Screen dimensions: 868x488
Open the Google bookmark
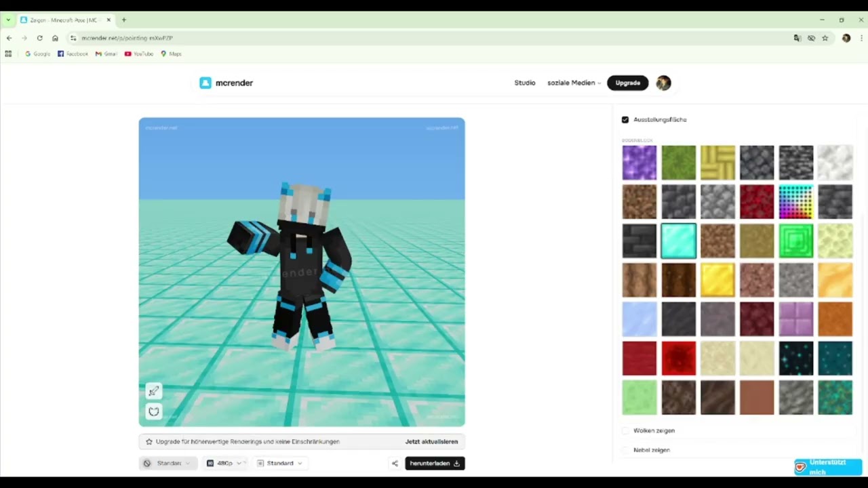click(37, 54)
